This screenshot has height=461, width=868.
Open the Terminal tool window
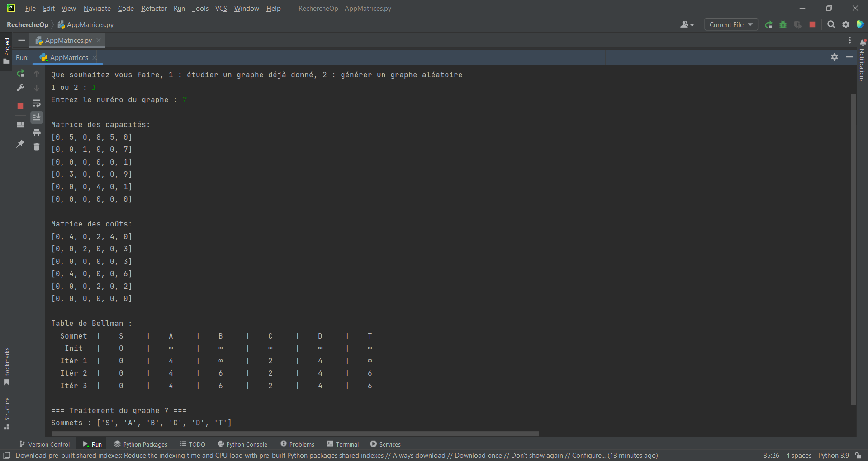click(343, 444)
